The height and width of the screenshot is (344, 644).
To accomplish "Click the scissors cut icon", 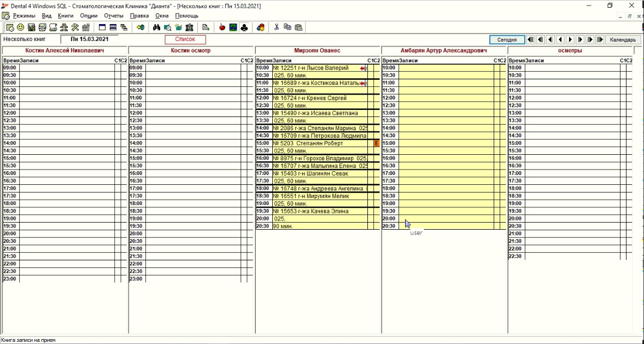I will [x=277, y=27].
